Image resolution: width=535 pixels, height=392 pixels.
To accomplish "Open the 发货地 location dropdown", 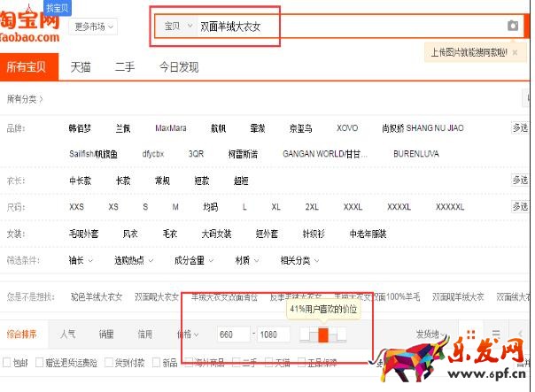I will (x=434, y=334).
